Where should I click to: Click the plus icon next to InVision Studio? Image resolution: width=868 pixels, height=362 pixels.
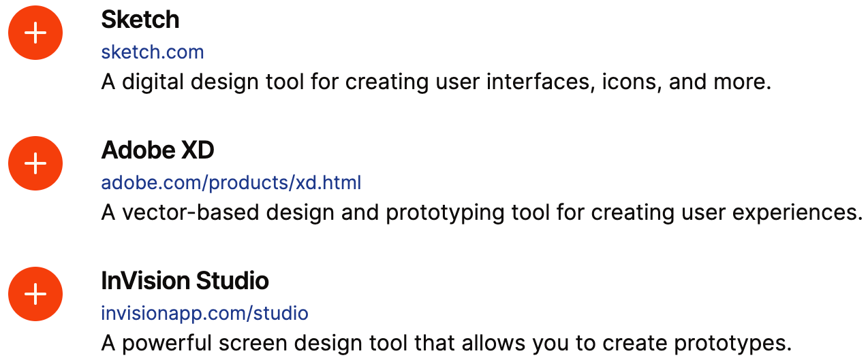click(x=35, y=294)
